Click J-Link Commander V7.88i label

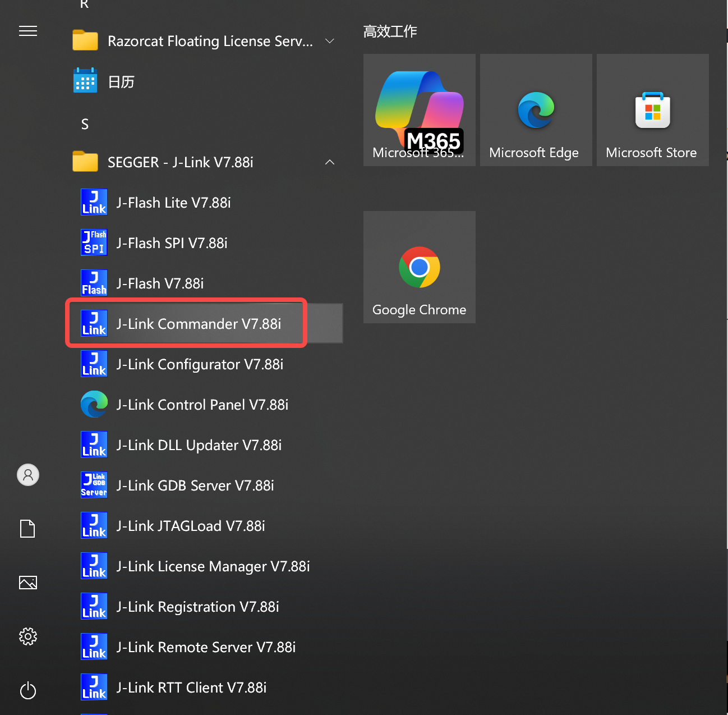point(199,324)
